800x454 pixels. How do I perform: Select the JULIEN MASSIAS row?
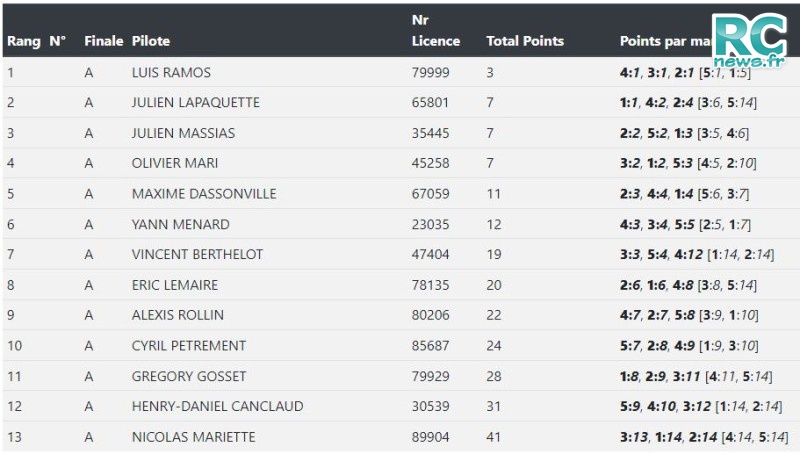pos(400,133)
